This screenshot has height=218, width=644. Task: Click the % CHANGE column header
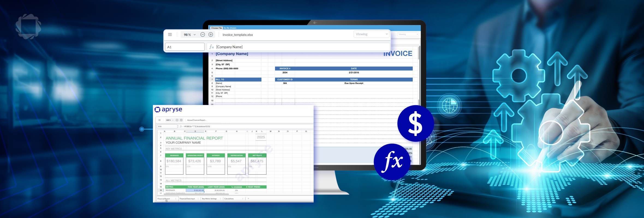click(237, 187)
